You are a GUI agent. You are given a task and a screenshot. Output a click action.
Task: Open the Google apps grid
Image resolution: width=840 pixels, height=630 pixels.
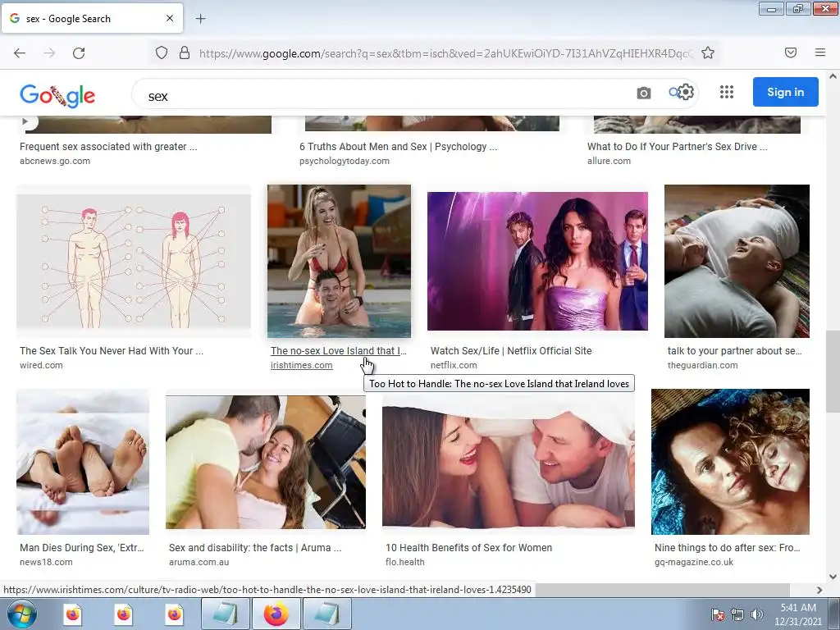pos(727,92)
